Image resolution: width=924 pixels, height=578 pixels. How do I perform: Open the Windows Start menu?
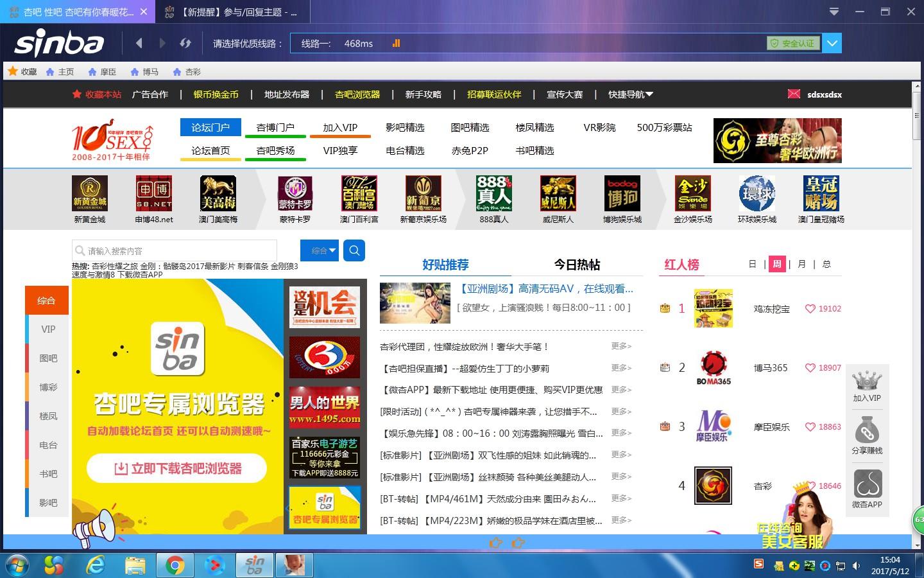17,565
